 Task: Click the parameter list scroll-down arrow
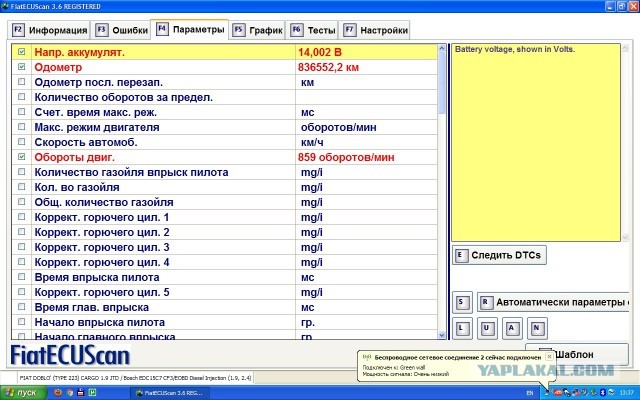(x=442, y=335)
